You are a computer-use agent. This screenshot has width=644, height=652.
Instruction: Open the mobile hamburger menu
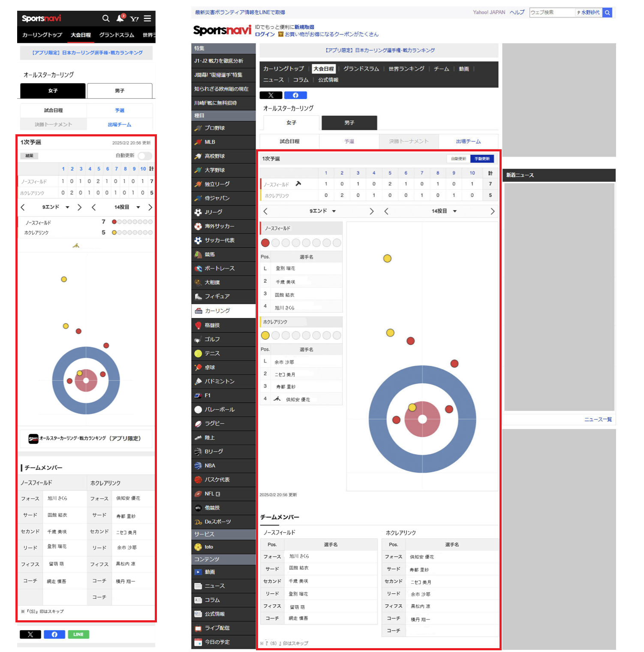[x=147, y=18]
